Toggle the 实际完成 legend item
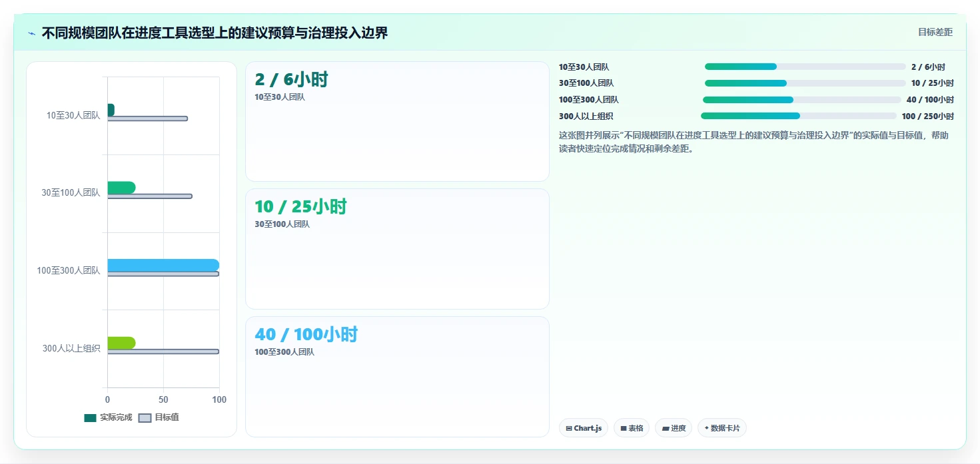The width and height of the screenshot is (980, 464). [x=108, y=417]
